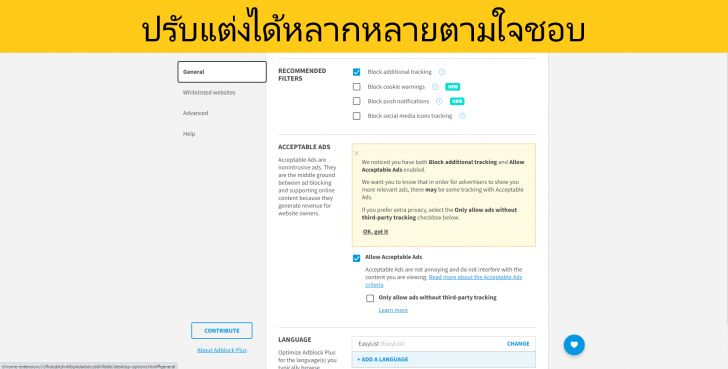Go to the Advanced tab

(x=195, y=113)
